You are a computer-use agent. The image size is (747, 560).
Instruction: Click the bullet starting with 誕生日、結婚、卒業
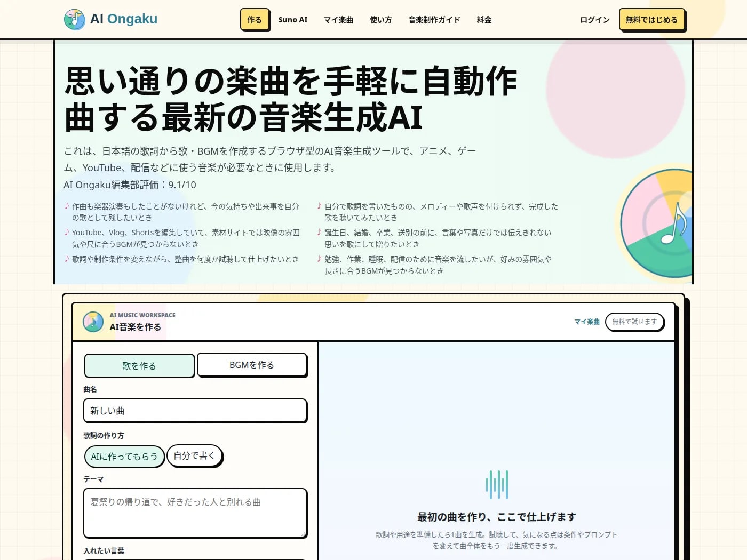coord(434,238)
